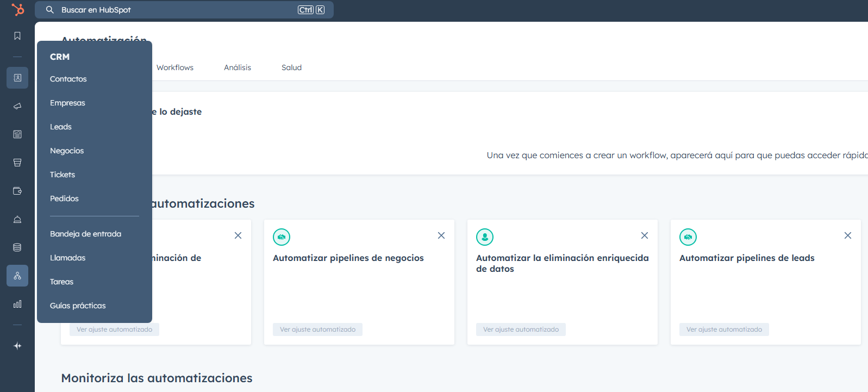
Task: Open the Service bell icon
Action: [x=17, y=220]
